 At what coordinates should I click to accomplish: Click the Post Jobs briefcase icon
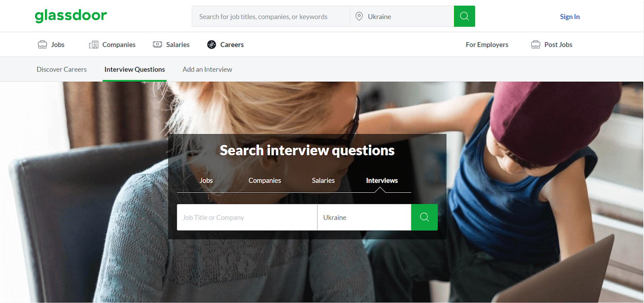(x=536, y=45)
